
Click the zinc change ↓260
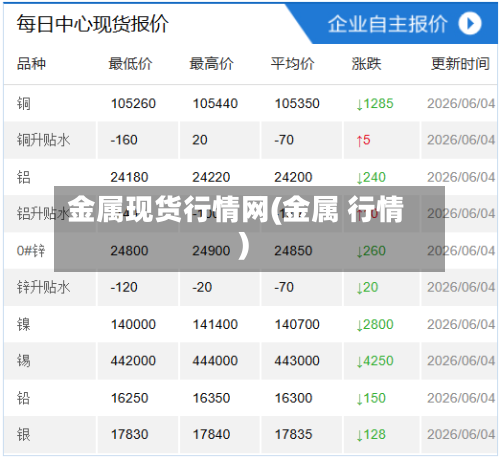[371, 251]
